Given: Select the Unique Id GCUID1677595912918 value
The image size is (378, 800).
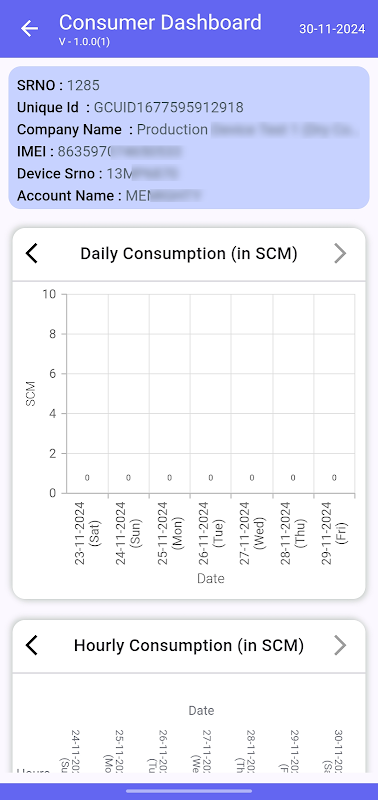Looking at the screenshot, I should 168,108.
